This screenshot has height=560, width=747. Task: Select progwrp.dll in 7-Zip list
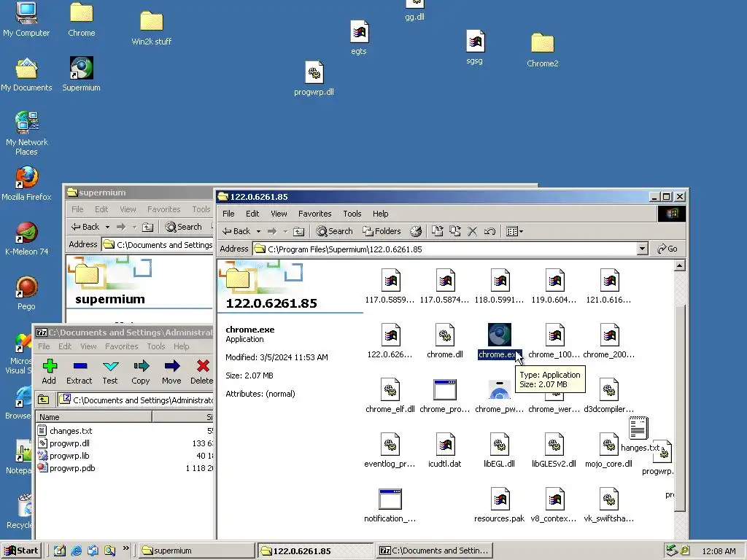pos(64,443)
